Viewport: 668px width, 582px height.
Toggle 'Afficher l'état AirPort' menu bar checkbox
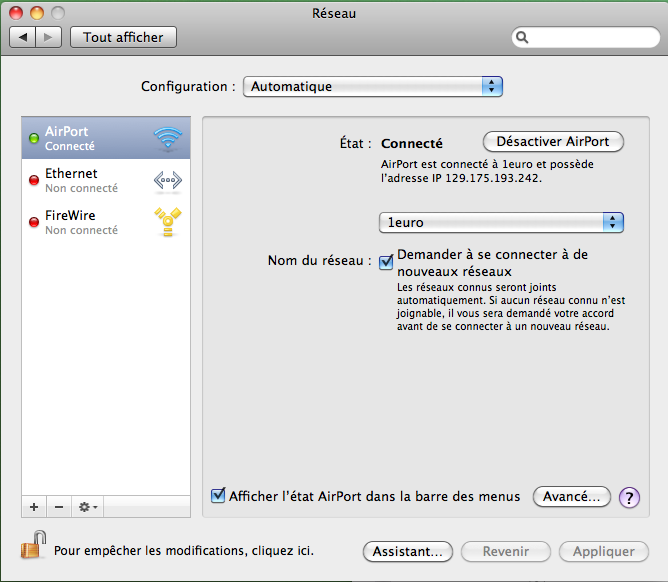pos(218,496)
